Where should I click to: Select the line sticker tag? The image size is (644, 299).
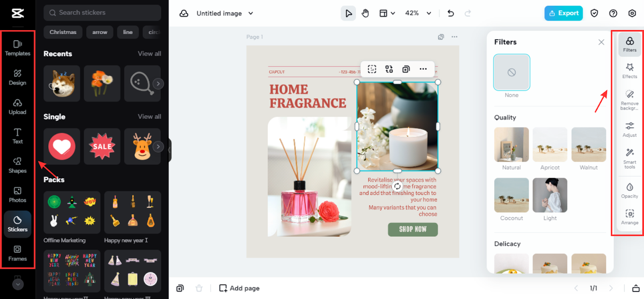[x=128, y=32]
